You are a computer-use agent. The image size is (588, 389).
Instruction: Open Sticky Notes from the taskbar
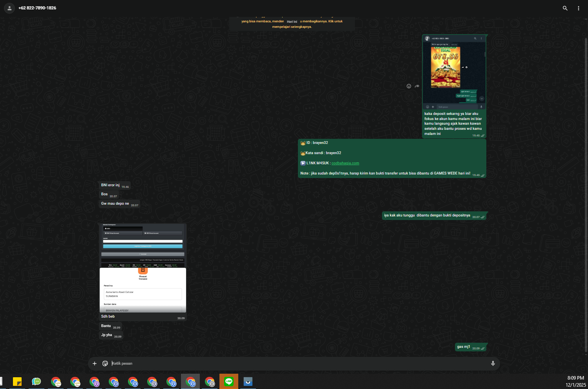(x=17, y=381)
